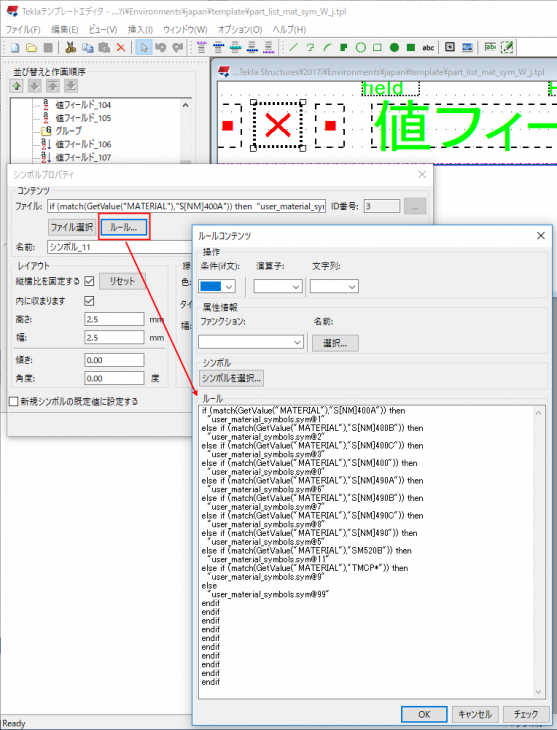Insert a graphical field with the pencil icon
Image resolution: width=557 pixels, height=730 pixels.
(507, 47)
